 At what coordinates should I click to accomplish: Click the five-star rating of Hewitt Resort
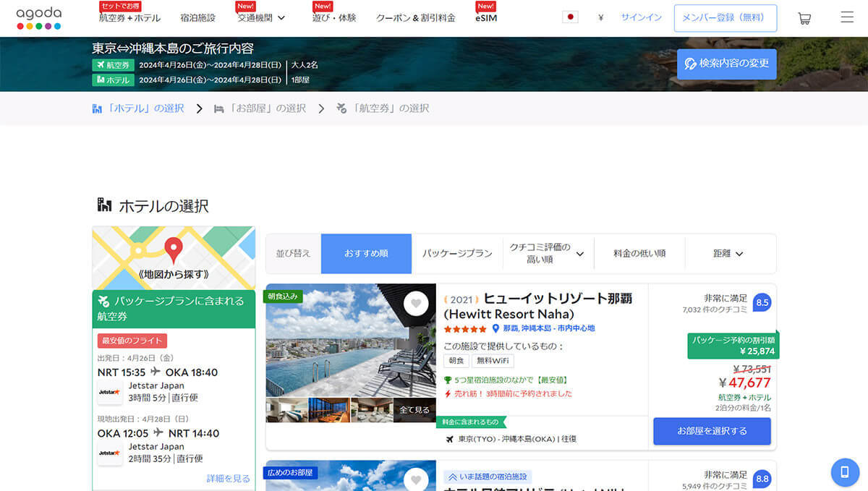[x=465, y=328]
